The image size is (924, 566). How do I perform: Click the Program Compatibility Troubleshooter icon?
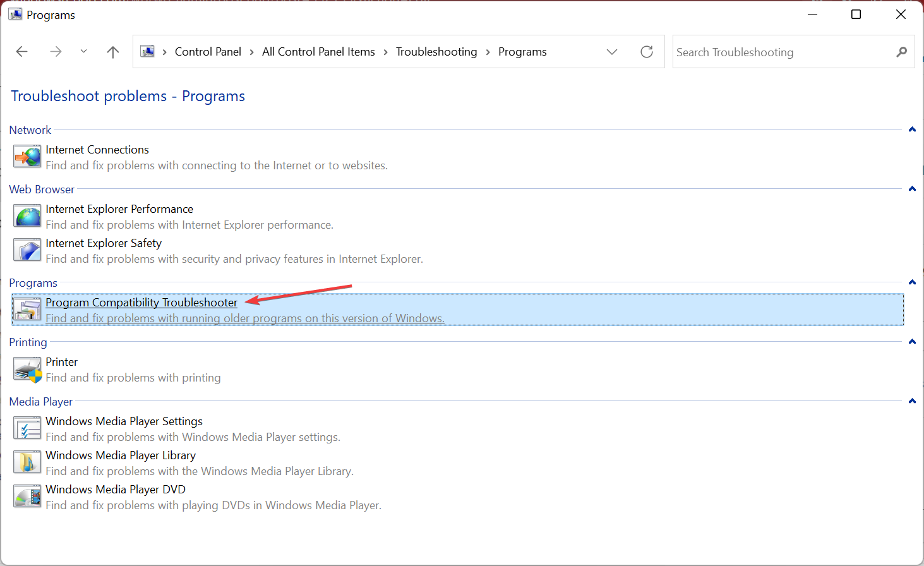point(27,310)
